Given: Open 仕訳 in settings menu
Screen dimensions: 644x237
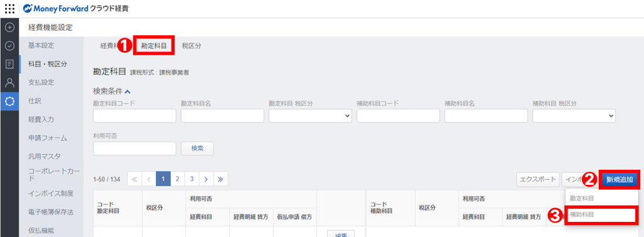Looking at the screenshot, I should coord(35,101).
